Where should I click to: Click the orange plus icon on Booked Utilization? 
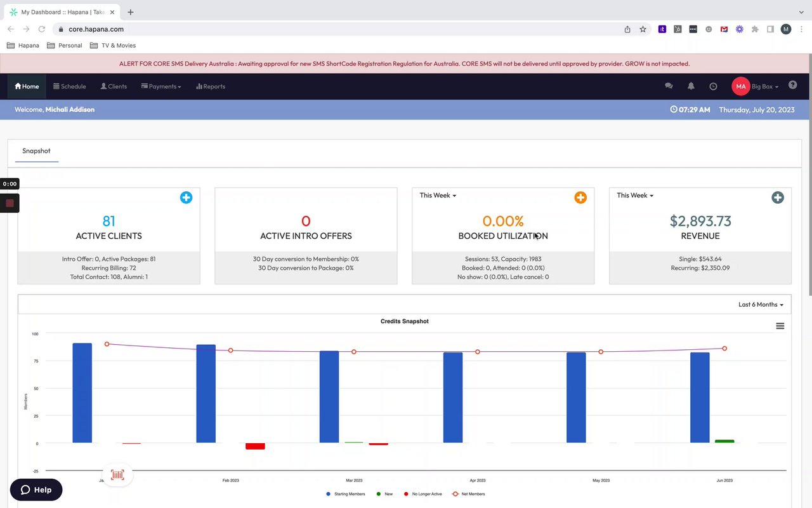pyautogui.click(x=580, y=197)
